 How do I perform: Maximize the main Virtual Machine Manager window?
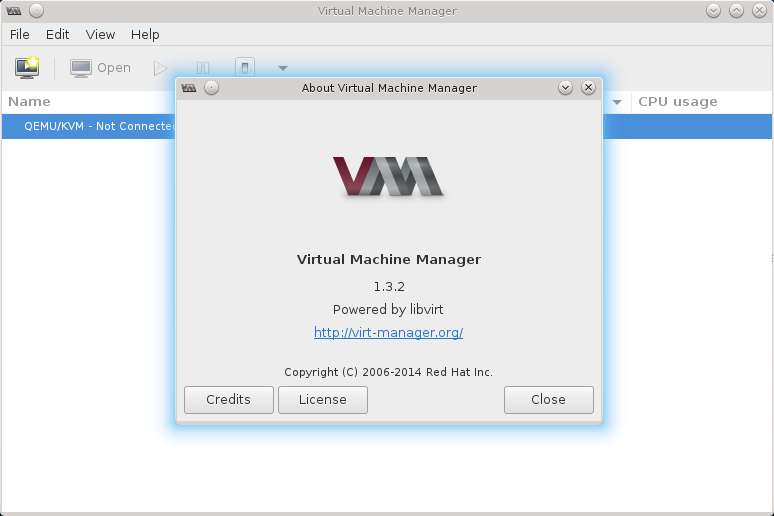[736, 10]
